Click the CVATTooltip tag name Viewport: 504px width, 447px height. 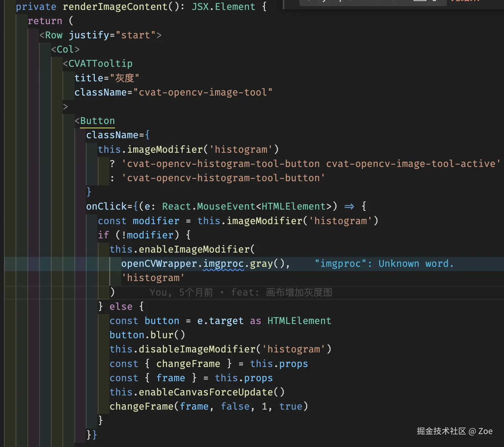[100, 63]
